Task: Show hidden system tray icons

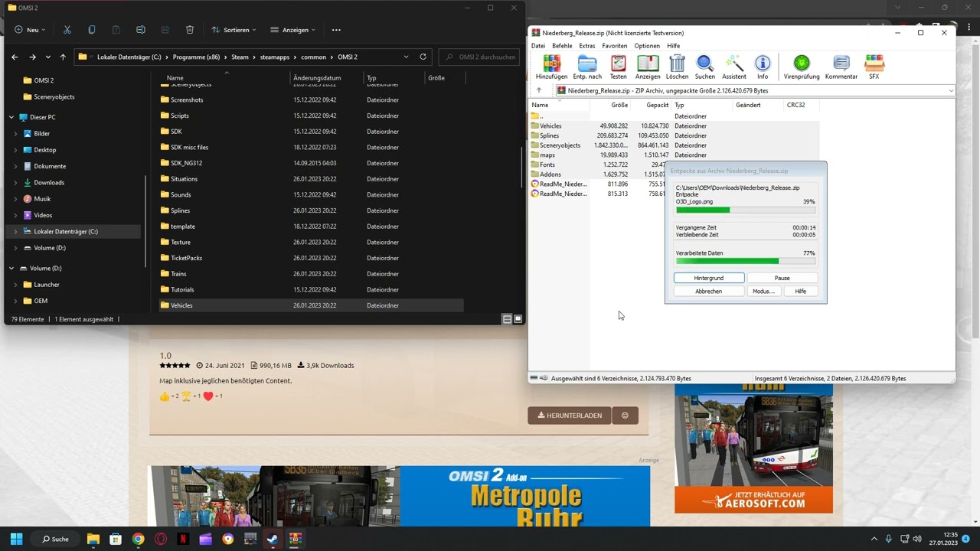Action: (x=874, y=539)
